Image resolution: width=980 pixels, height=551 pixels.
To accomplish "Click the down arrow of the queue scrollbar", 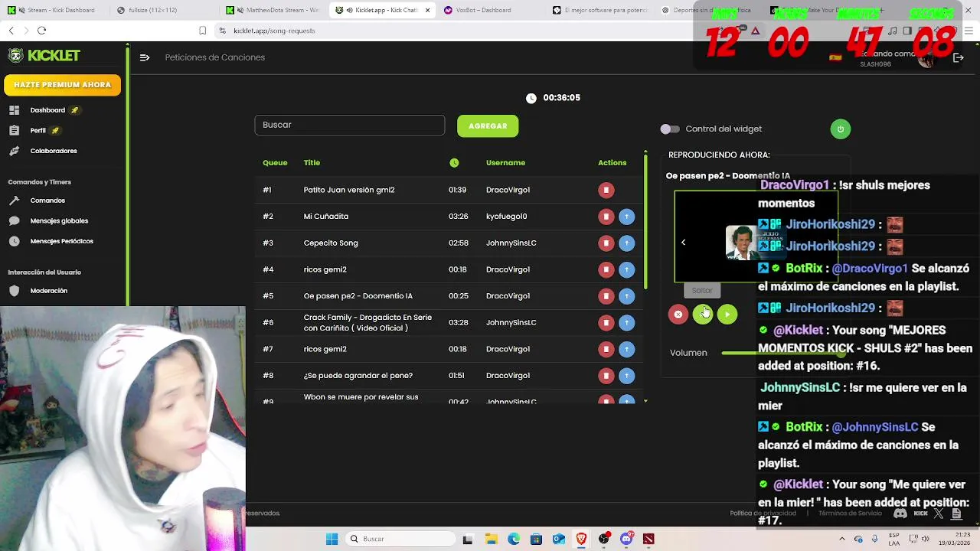I will click(645, 401).
